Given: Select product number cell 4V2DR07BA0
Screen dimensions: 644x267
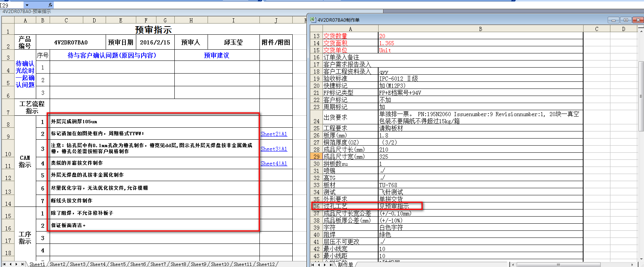Looking at the screenshot, I should (71, 42).
